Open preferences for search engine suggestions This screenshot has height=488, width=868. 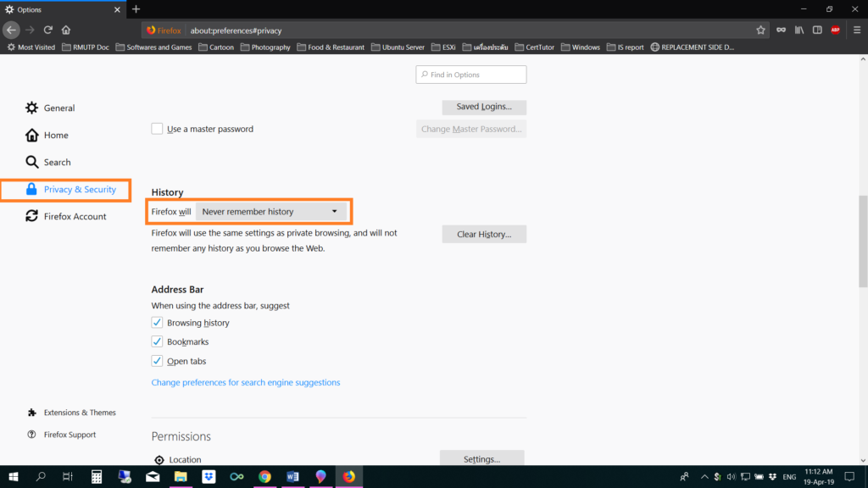[245, 382]
